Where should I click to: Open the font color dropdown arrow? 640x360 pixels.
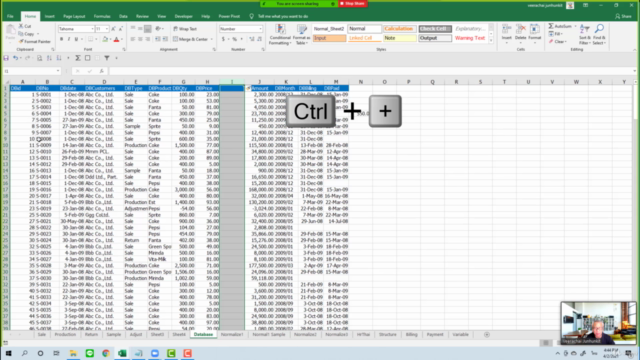[122, 40]
